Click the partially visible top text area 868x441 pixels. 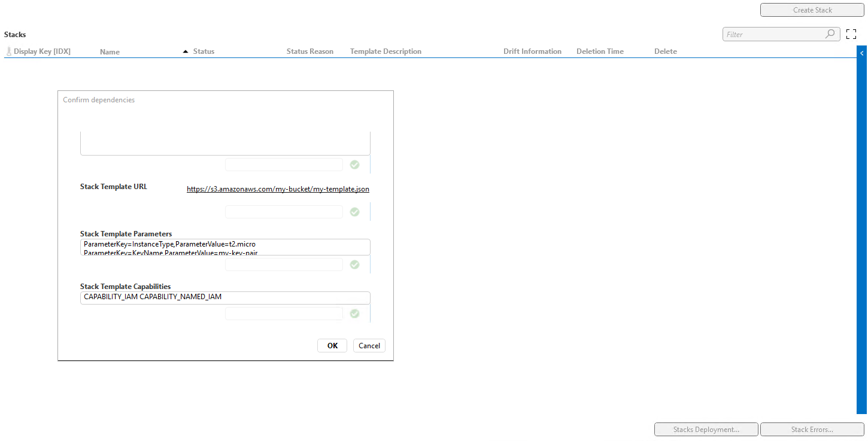click(225, 144)
